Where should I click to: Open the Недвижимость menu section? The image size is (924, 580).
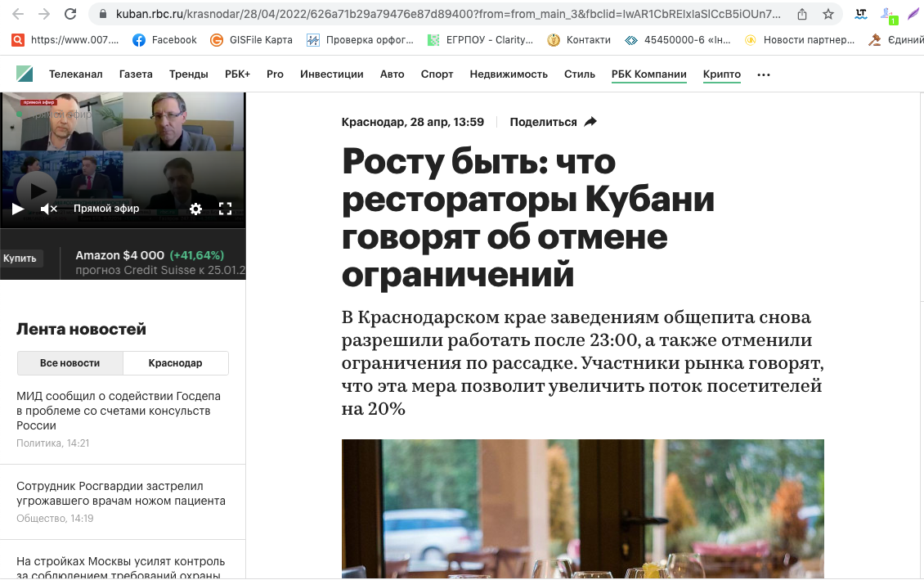[508, 74]
